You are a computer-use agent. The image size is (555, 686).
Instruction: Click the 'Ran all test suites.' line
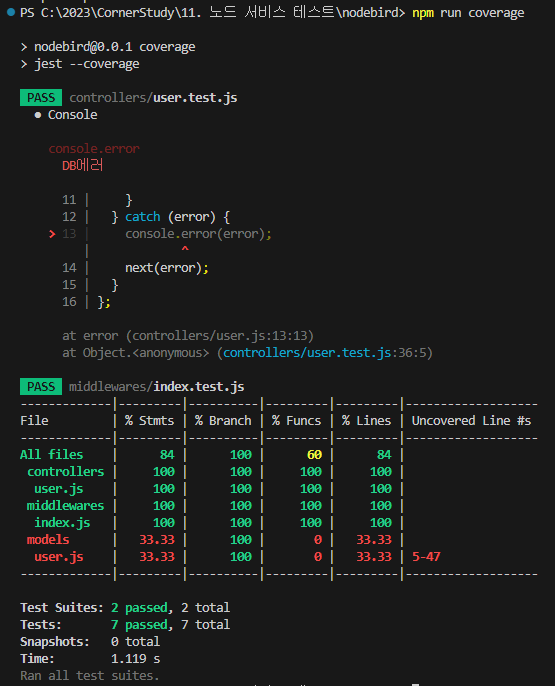click(x=90, y=676)
